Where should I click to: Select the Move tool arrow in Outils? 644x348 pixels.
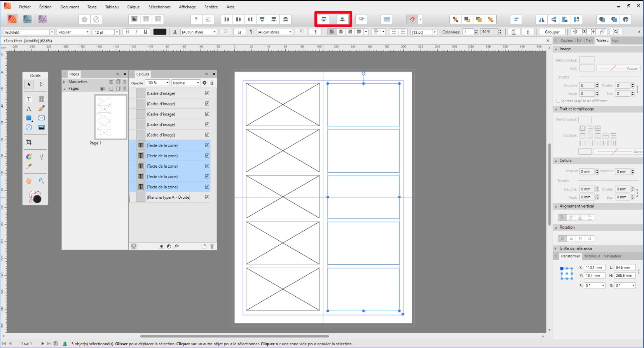click(29, 84)
